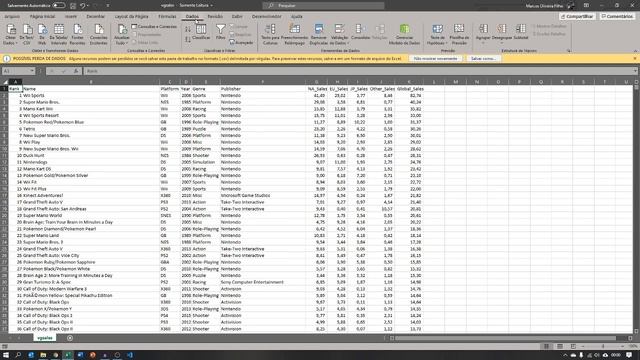Open the Arquivo menu tab
Screen dimensions: 640x360
click(x=12, y=16)
